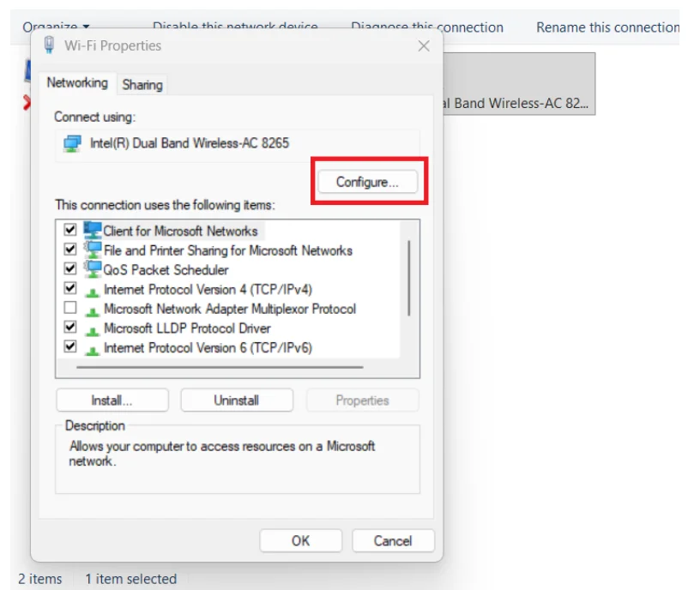Click the Configure... button
700x590 pixels.
click(368, 182)
